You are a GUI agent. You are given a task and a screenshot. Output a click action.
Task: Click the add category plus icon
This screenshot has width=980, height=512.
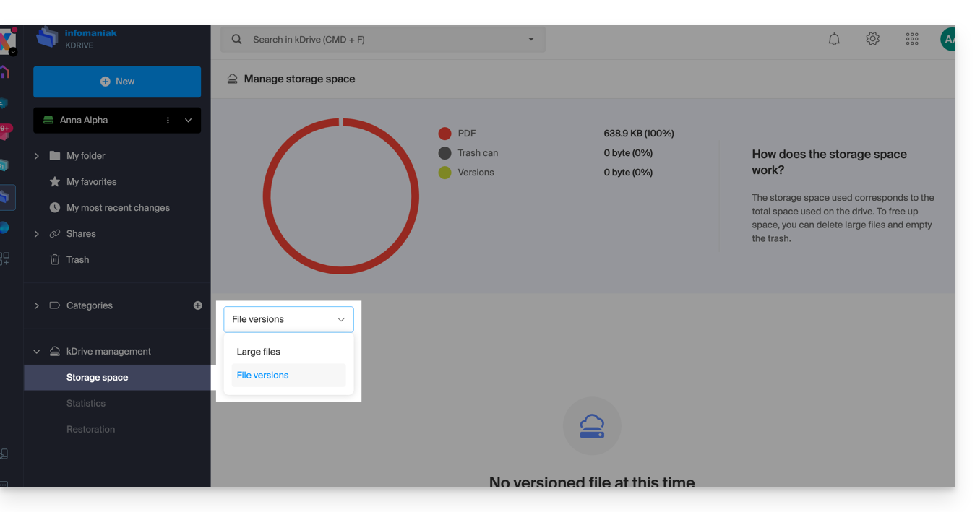[x=197, y=305]
